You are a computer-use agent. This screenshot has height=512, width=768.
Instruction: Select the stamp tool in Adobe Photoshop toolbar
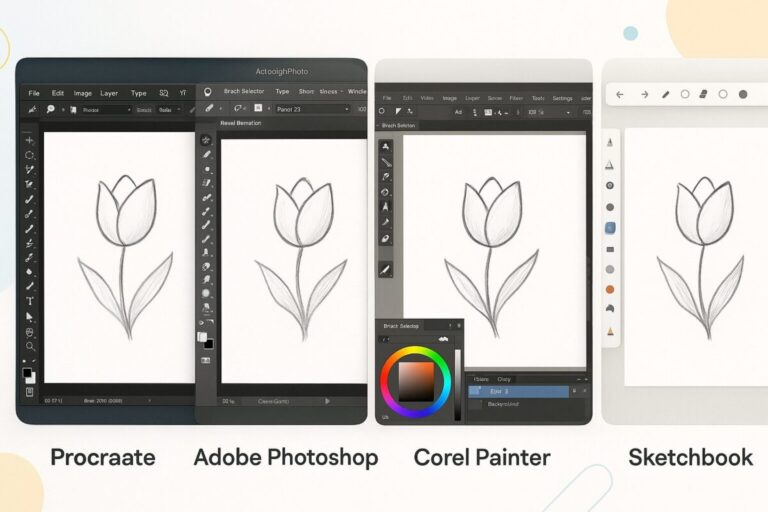[x=206, y=252]
